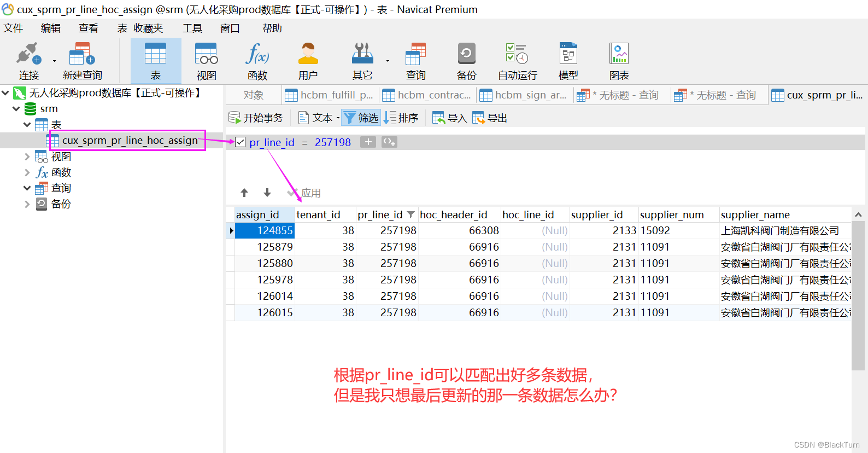Click filter funnel icon on pr_line_id column
The width and height of the screenshot is (868, 453).
tap(410, 214)
